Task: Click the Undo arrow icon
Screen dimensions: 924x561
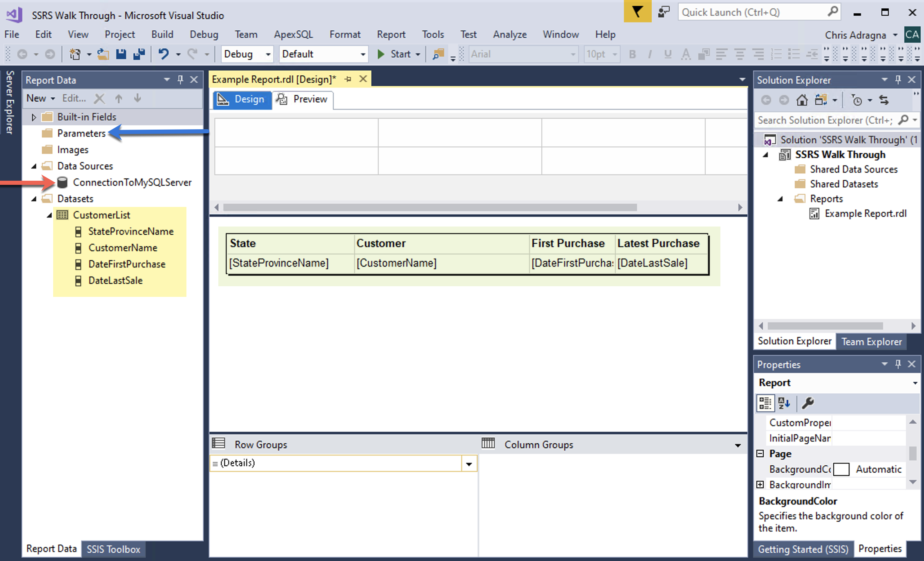Action: click(164, 54)
